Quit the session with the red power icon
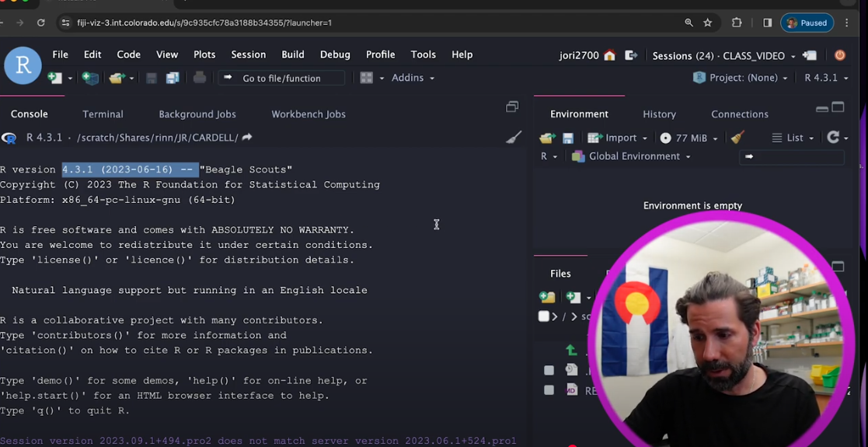868x447 pixels. (x=840, y=55)
